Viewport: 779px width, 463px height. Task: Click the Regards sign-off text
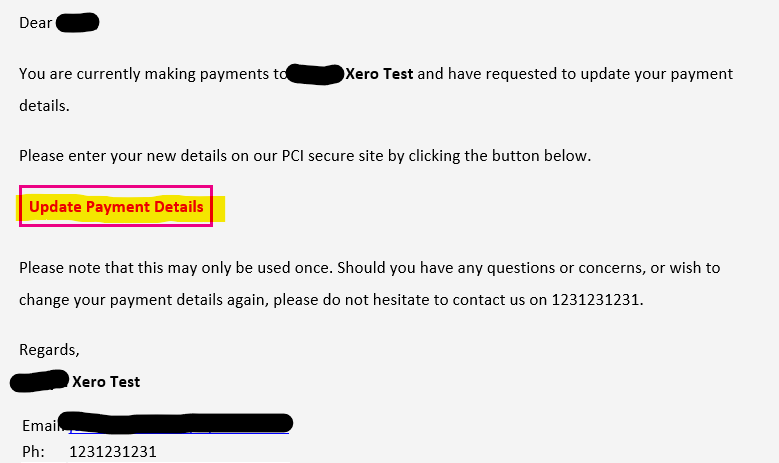[49, 350]
